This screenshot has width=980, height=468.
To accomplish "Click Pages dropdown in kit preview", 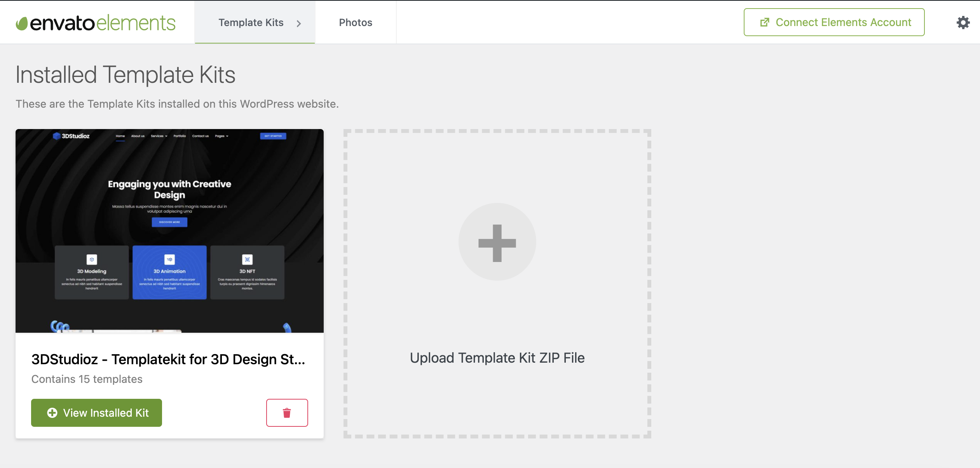I will [221, 136].
